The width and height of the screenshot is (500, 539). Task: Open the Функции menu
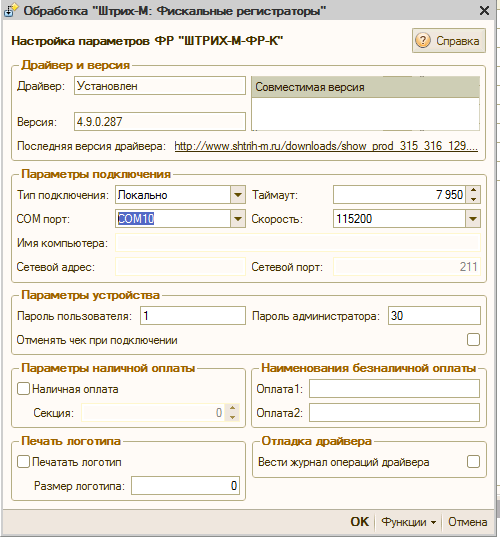[409, 522]
